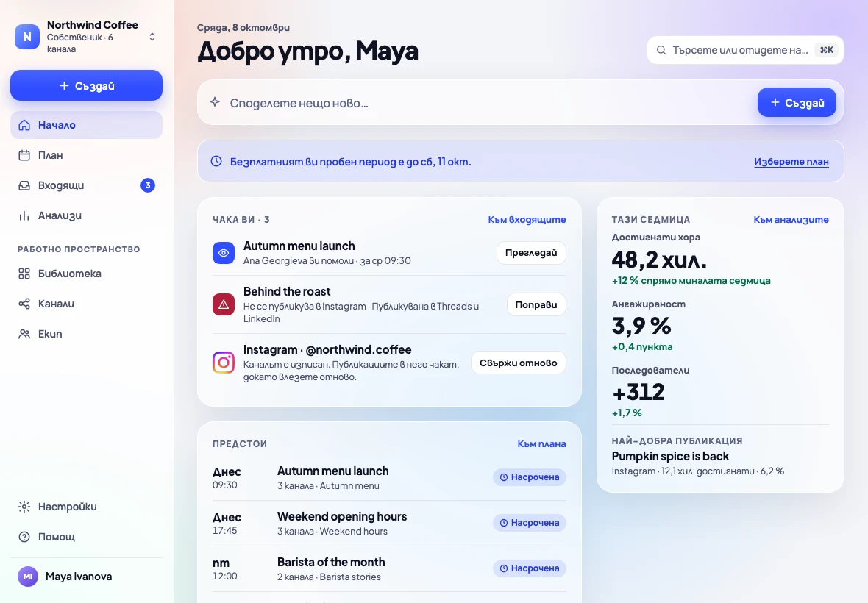Click the 48,2 хил. reach value

click(x=659, y=259)
